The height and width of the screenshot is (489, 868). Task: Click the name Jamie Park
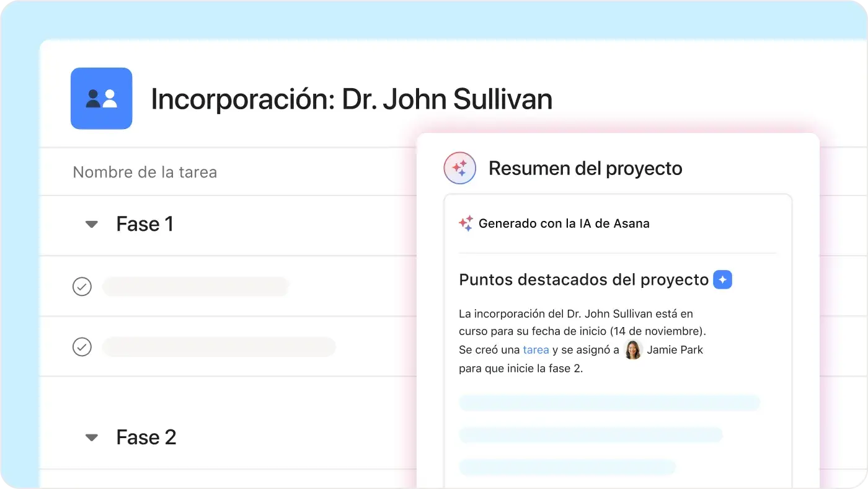pos(675,350)
